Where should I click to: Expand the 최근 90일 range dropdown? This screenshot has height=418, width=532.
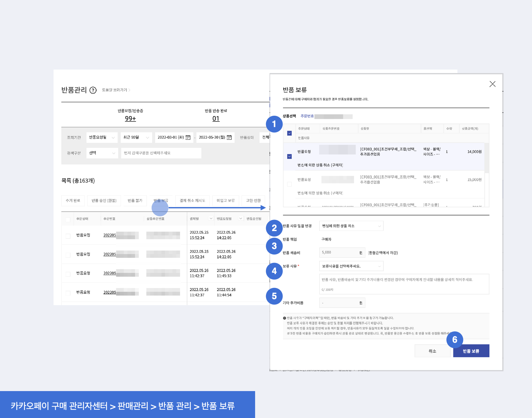pos(136,138)
